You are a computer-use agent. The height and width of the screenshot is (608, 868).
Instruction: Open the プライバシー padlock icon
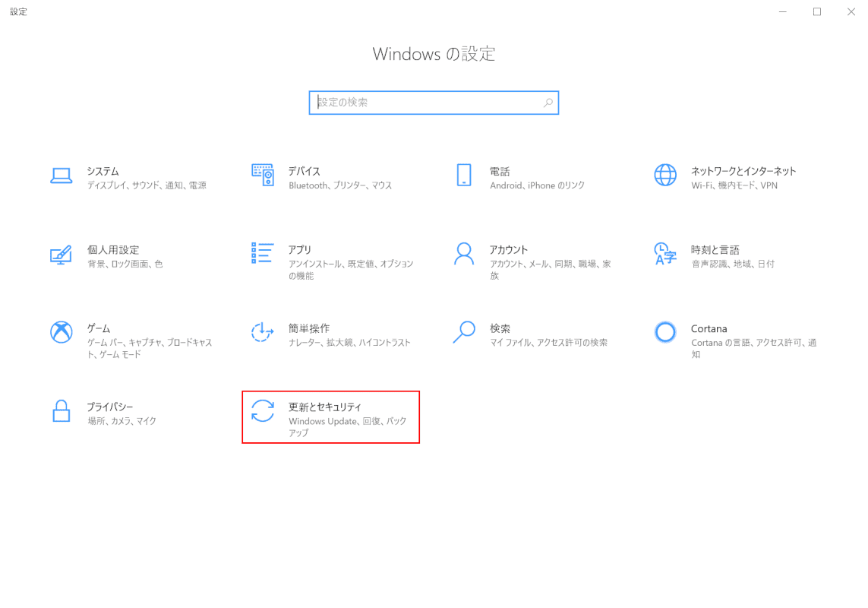click(x=61, y=411)
